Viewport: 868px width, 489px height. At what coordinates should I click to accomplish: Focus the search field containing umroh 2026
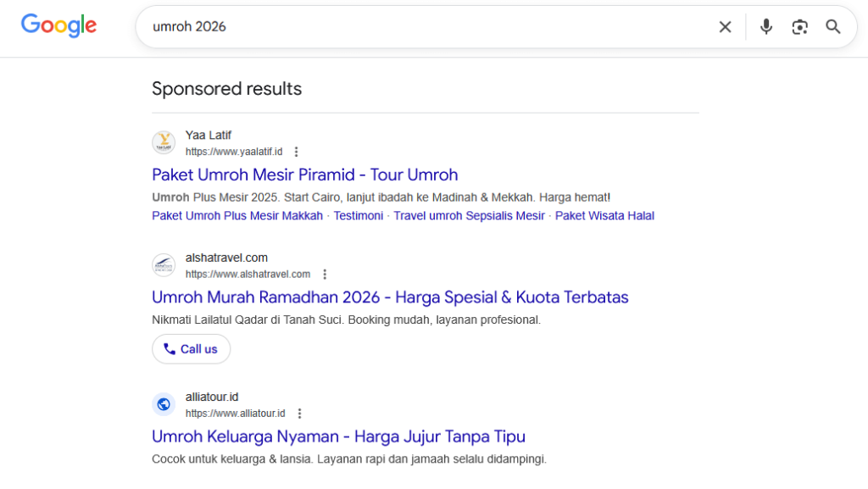(x=424, y=27)
